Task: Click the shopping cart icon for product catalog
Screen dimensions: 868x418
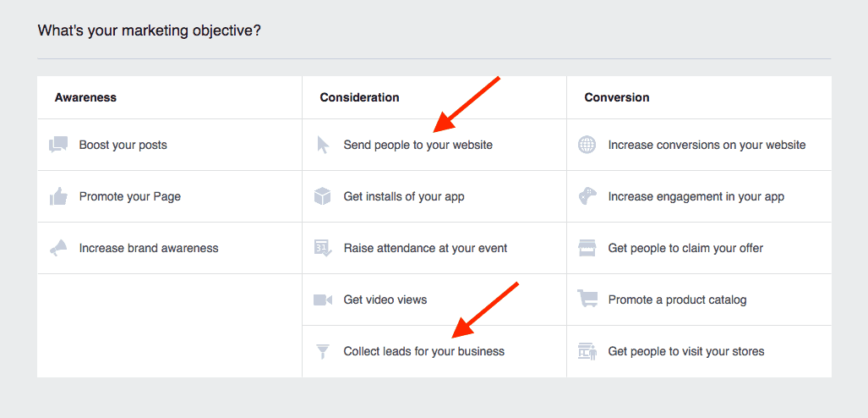Action: click(587, 300)
